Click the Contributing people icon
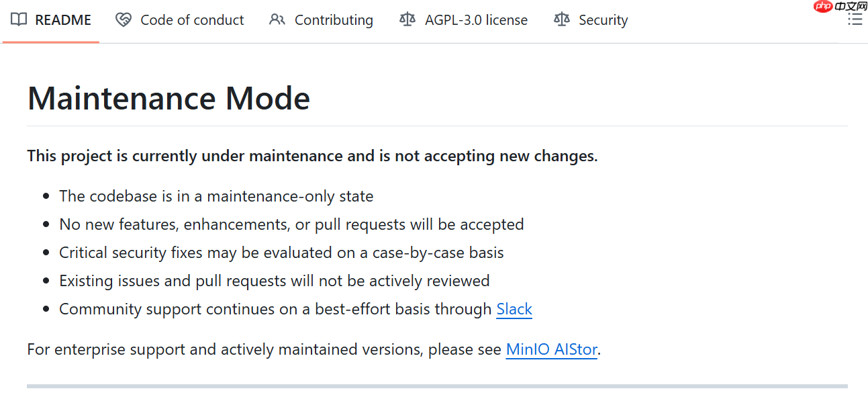The height and width of the screenshot is (393, 868). (x=277, y=19)
